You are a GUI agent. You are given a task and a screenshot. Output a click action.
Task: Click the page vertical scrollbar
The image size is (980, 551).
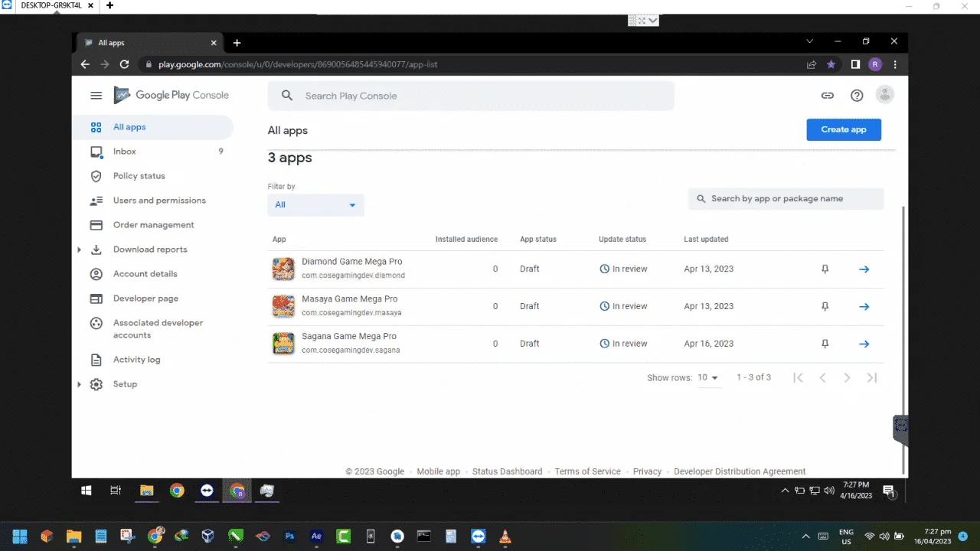click(903, 340)
